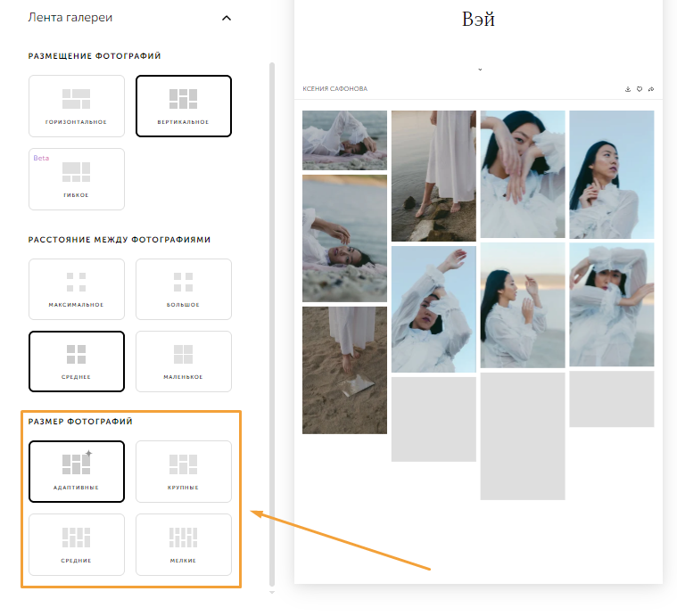Click the heart favorites icon in gallery header
Screen dimensions: 677x616
[640, 89]
